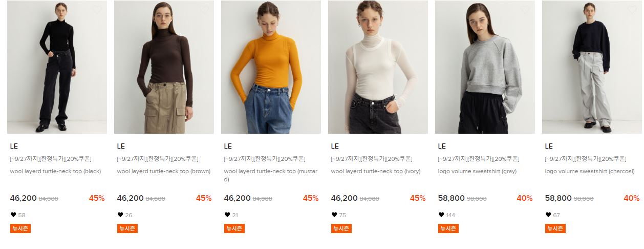The image size is (644, 249).
Task: Click 46,200 price of ivory turtle-neck
Action: [344, 198]
